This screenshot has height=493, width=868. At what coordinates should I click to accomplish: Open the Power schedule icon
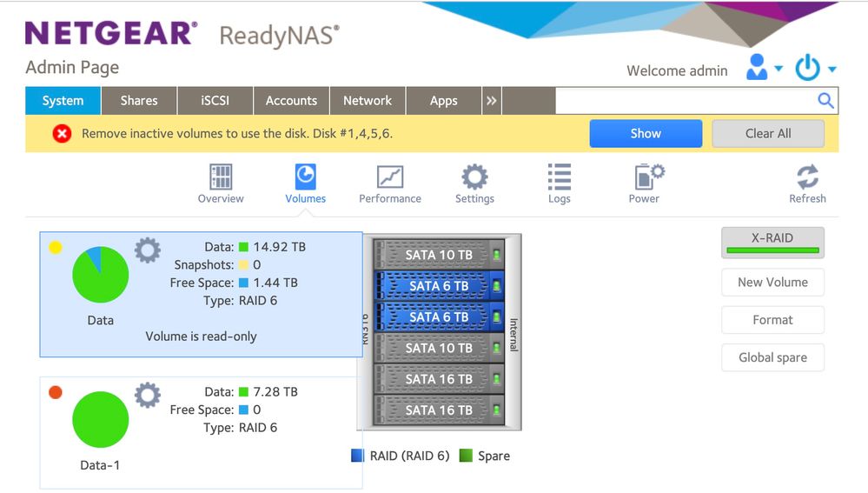coord(644,178)
